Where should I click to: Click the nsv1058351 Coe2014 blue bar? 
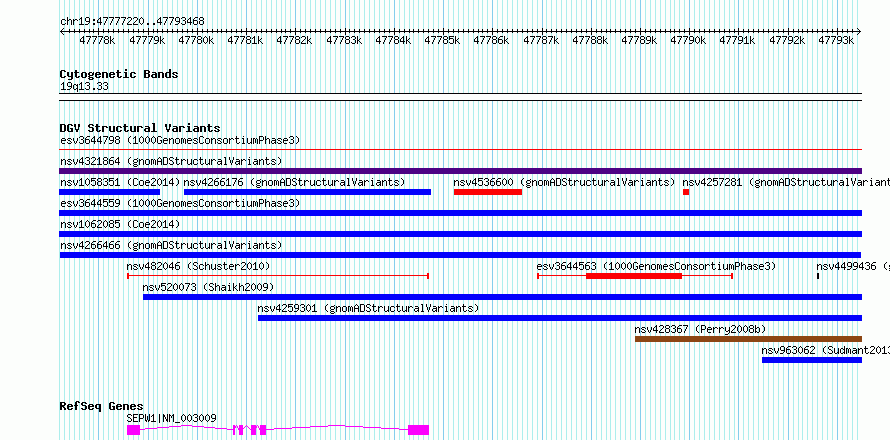110,192
